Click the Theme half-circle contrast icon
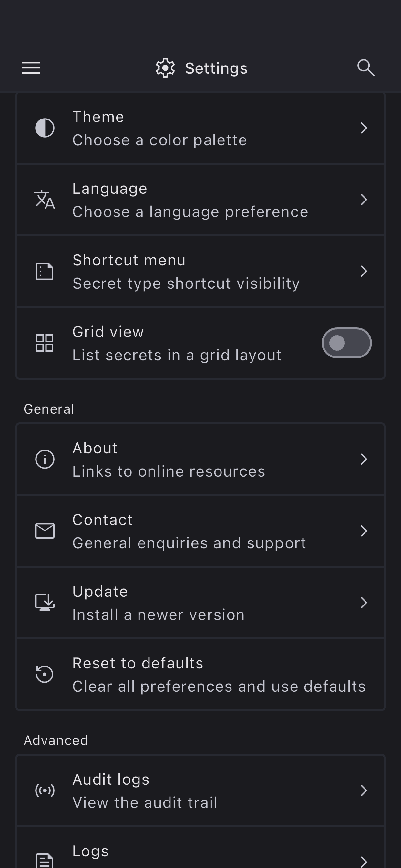 45,128
